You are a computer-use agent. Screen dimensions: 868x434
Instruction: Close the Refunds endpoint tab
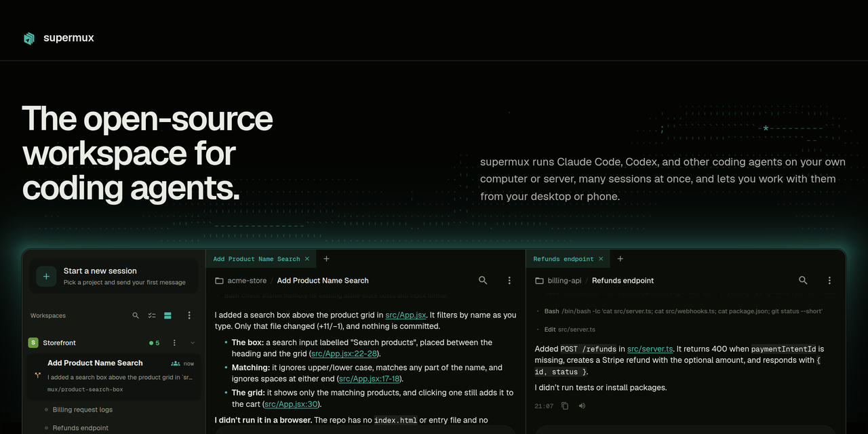point(600,259)
